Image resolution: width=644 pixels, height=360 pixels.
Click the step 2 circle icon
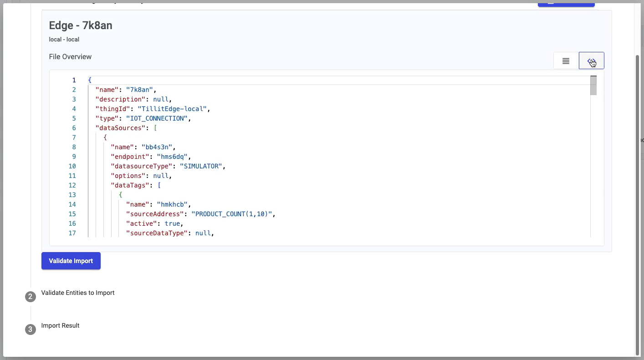coord(31,297)
